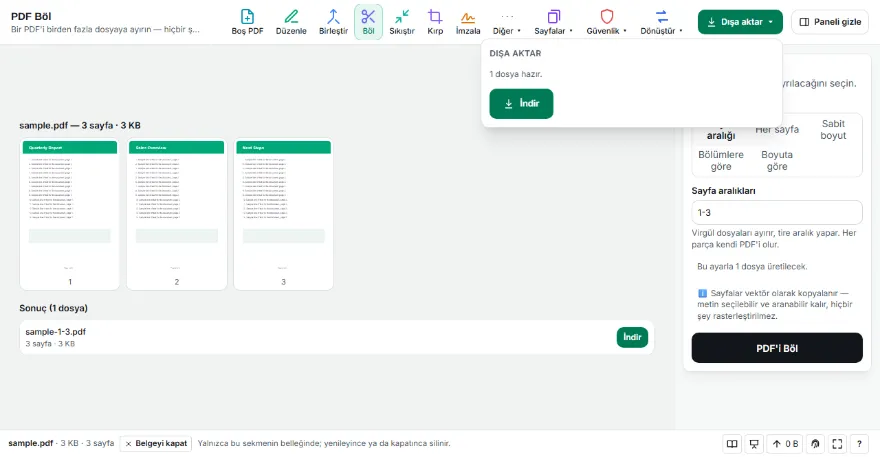Select the Düzenle edit tool

point(291,22)
